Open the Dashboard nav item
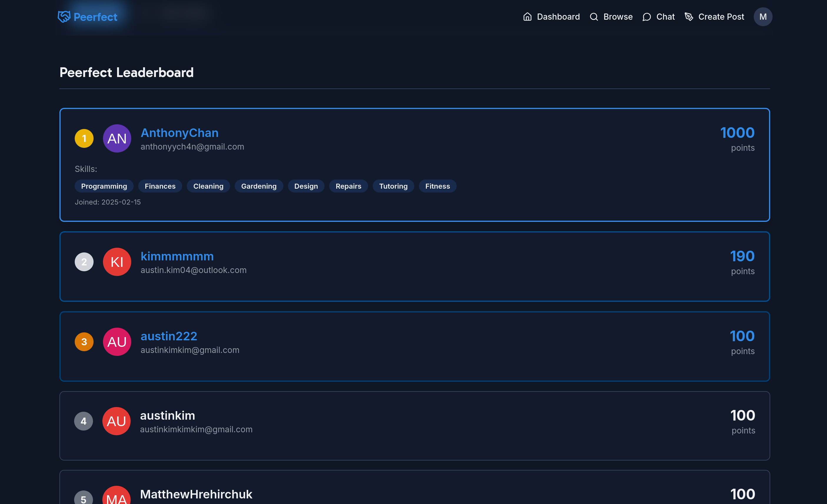The width and height of the screenshot is (827, 504). [x=558, y=17]
